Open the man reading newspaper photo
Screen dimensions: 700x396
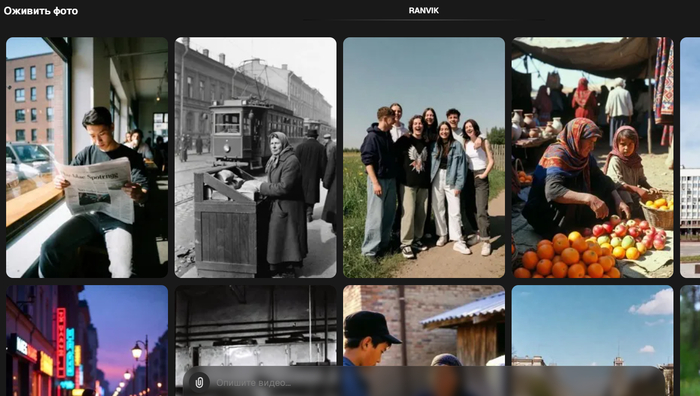click(x=87, y=158)
